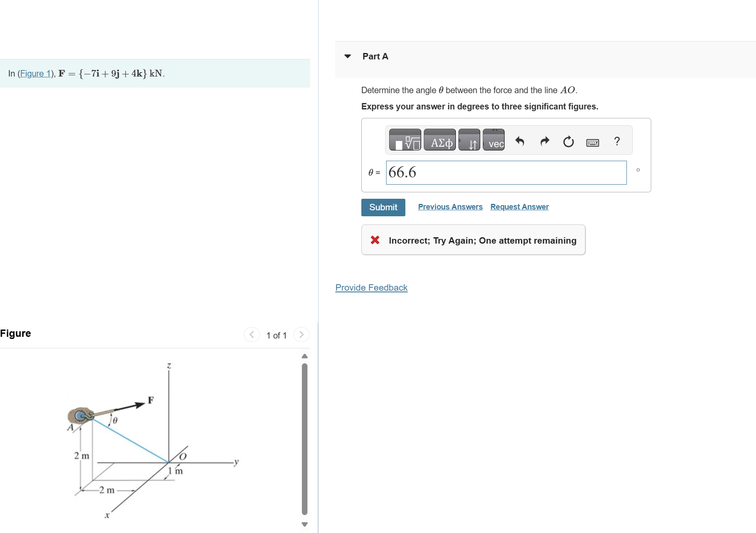
Task: Open the Provide Feedback link
Action: [x=371, y=288]
